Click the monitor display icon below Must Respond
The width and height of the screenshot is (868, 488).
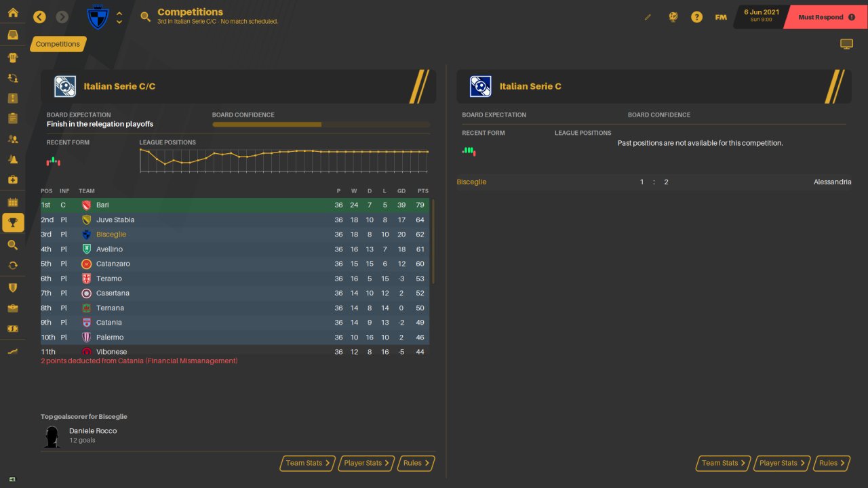tap(846, 44)
